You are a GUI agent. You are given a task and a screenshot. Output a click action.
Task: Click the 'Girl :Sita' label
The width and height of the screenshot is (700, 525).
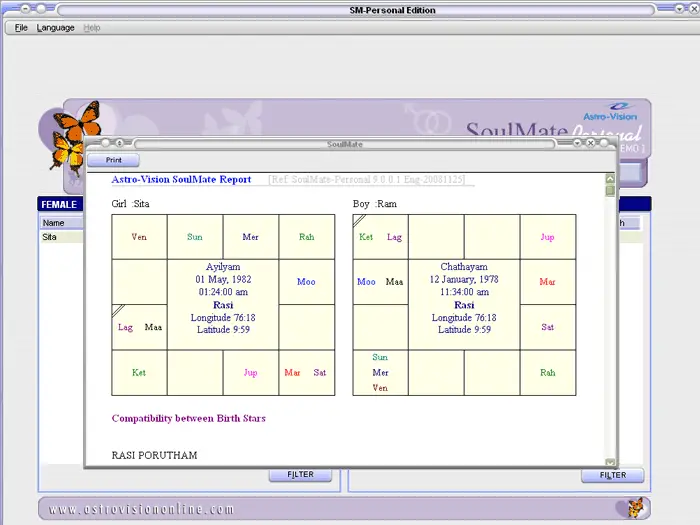(130, 204)
